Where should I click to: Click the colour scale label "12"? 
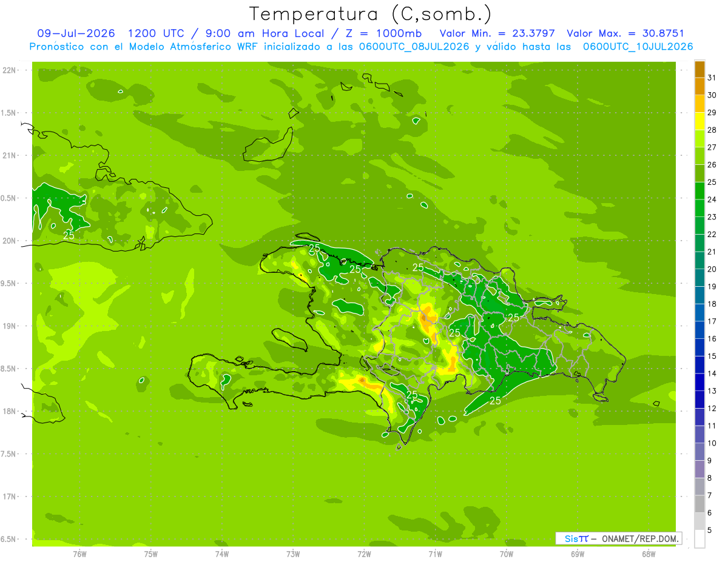click(712, 408)
